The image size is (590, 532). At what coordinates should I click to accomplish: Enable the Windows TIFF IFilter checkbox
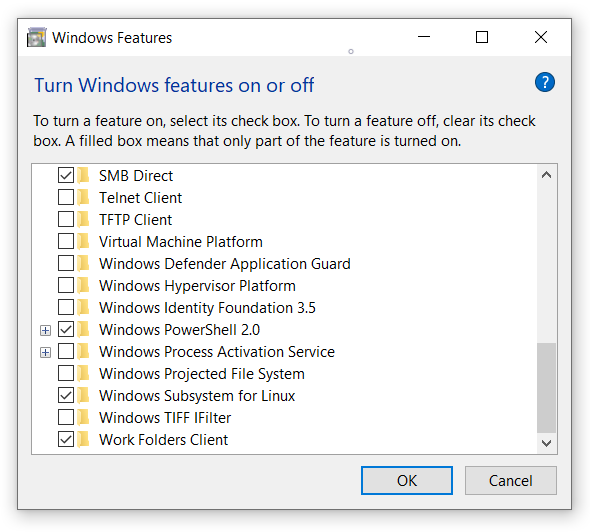coord(66,417)
